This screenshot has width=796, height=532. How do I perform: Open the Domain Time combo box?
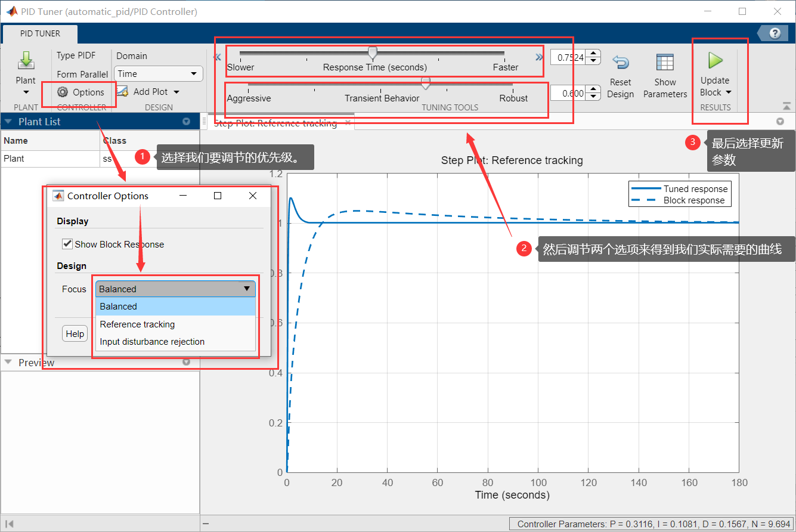[x=159, y=74]
